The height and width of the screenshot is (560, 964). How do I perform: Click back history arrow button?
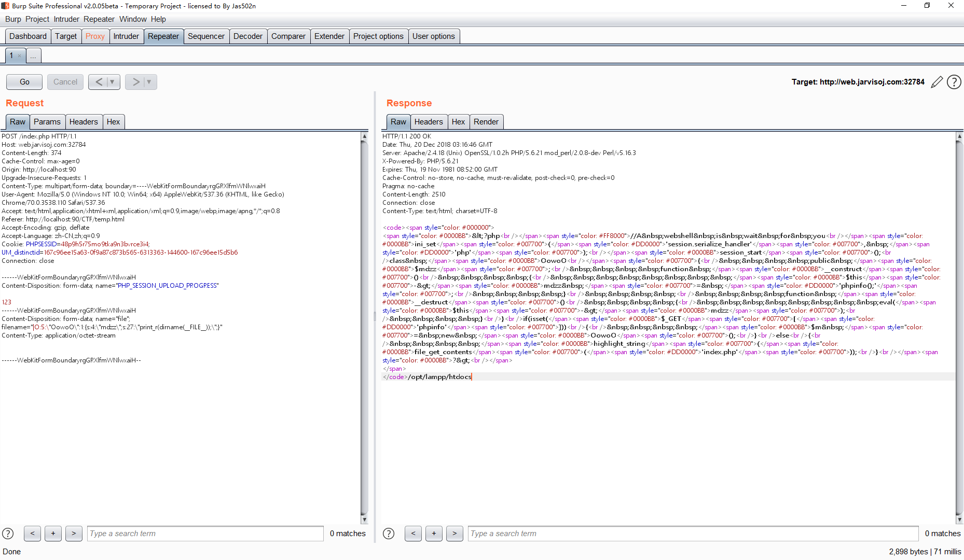pos(99,82)
